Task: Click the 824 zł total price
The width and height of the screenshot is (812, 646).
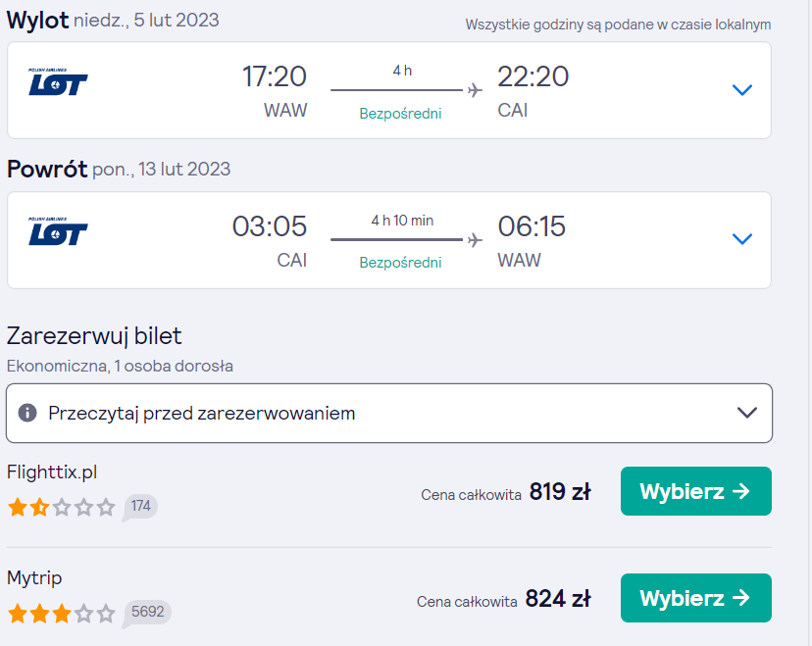Action: point(558,599)
